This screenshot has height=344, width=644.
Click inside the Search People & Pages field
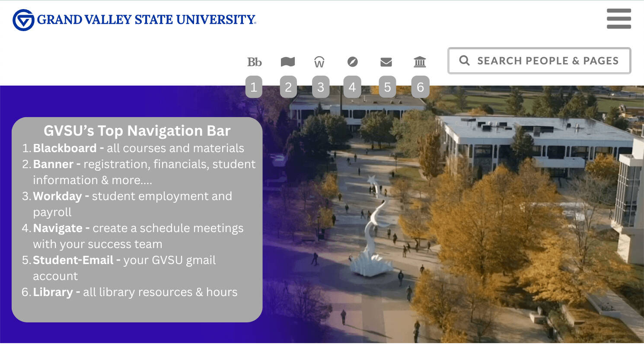click(x=539, y=61)
